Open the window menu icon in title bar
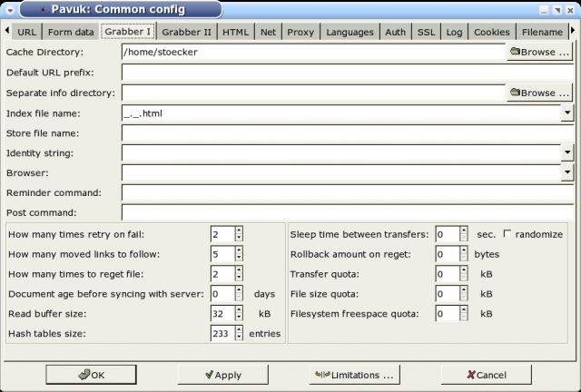Viewport: 581px width, 392px height. (x=10, y=10)
